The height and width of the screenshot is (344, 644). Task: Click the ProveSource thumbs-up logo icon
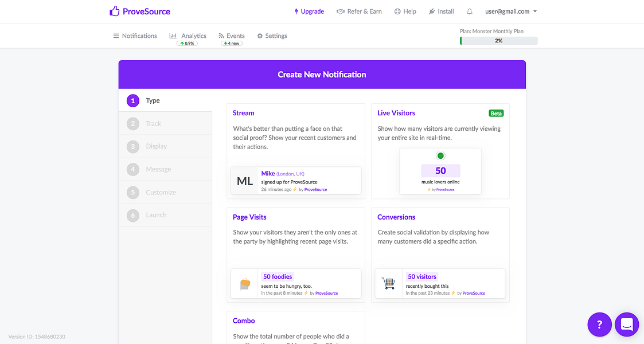pos(114,11)
